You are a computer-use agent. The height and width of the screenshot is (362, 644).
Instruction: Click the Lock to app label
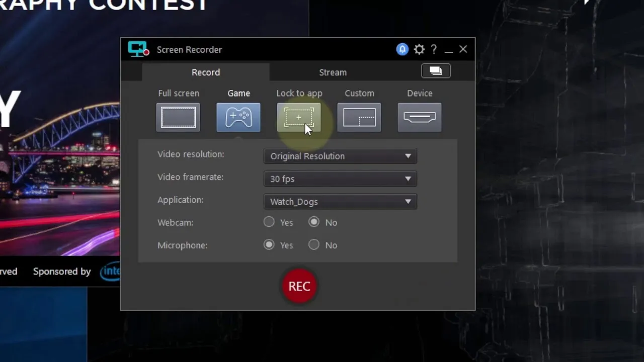(x=299, y=94)
